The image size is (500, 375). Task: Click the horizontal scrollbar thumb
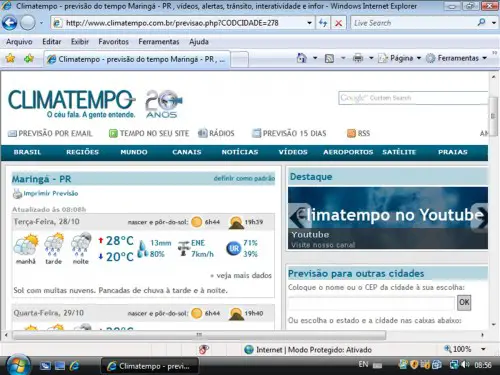coord(199,335)
